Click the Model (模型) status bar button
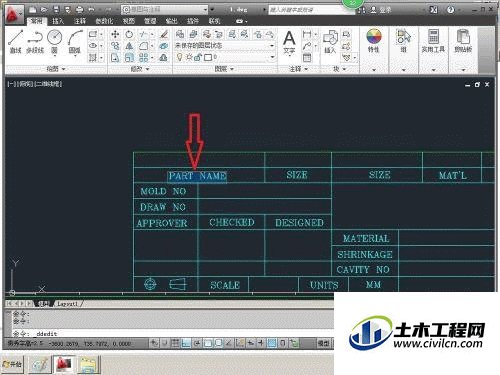The width and height of the screenshot is (500, 375). pyautogui.click(x=323, y=343)
